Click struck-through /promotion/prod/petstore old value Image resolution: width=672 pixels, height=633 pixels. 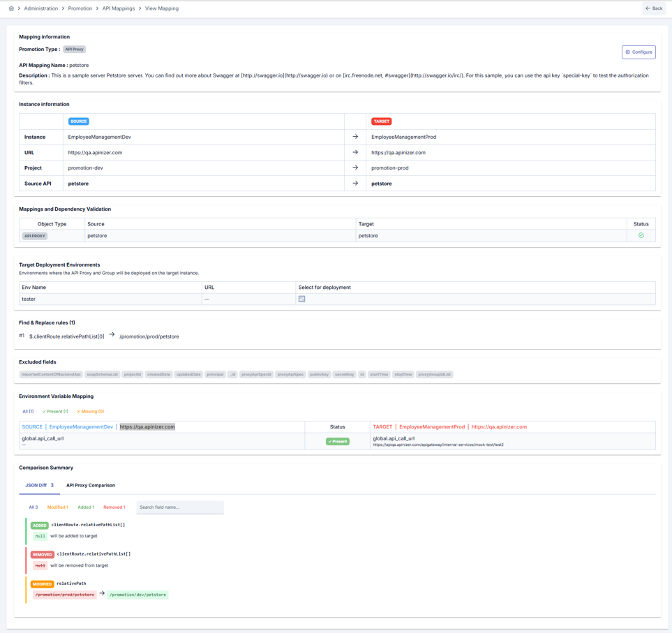coord(65,595)
